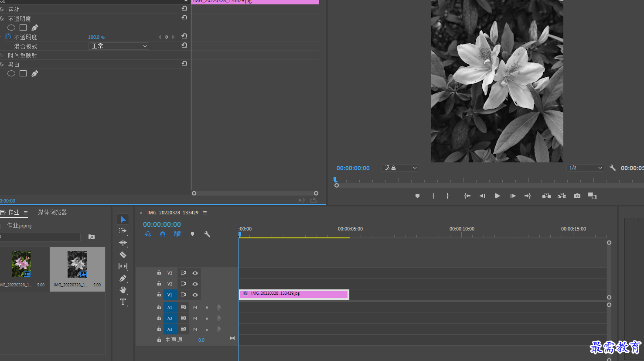
Task: Mark in point in program monitor
Action: (x=433, y=196)
